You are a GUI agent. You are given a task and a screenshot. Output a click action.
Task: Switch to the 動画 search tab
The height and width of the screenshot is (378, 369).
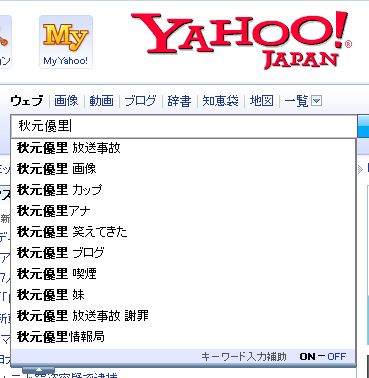[x=101, y=100]
